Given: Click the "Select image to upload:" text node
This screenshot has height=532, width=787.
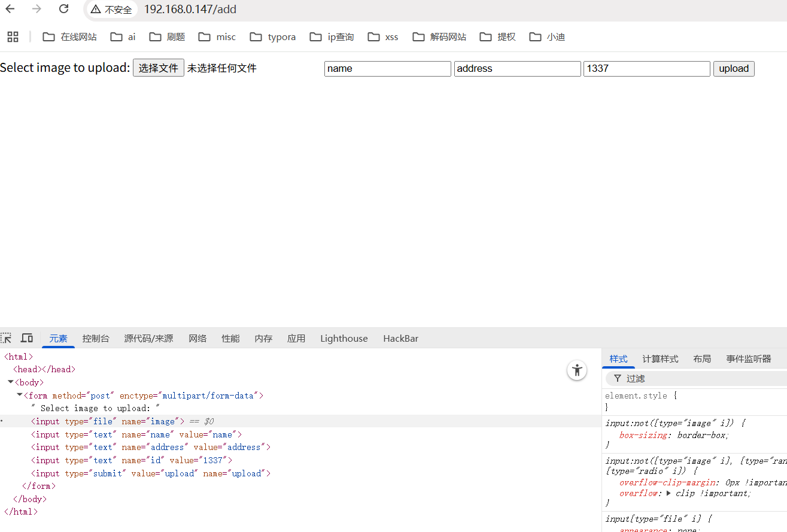Looking at the screenshot, I should tap(95, 408).
